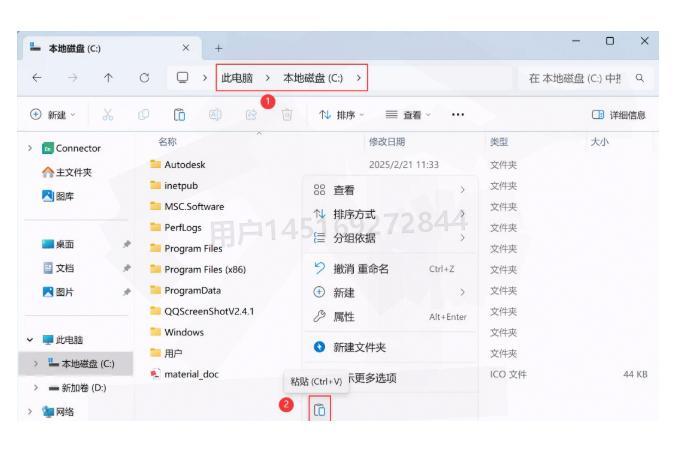676x452 pixels.
Task: Choose show more options context entry
Action: click(372, 378)
